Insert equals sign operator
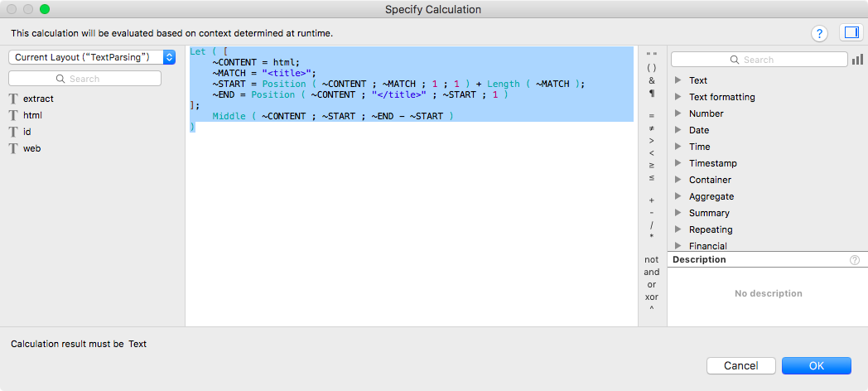 point(652,116)
